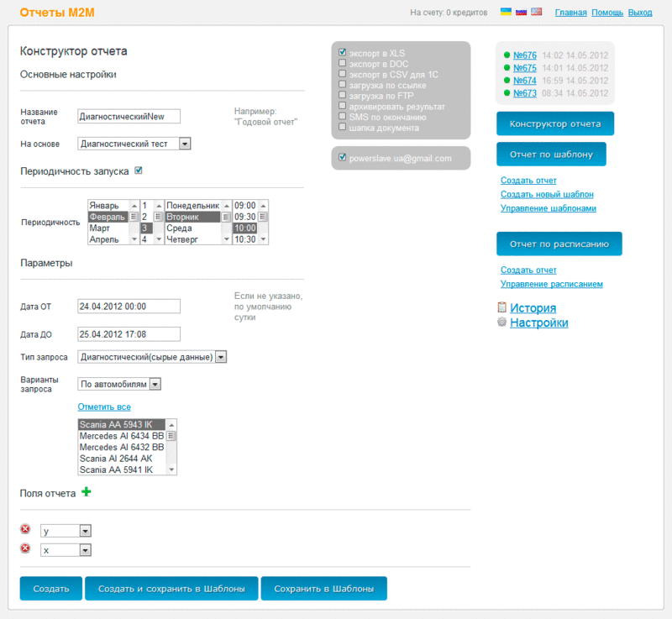Click 'Создать и сохранить в Шаблоны'
Image resolution: width=672 pixels, height=619 pixels.
pyautogui.click(x=171, y=589)
